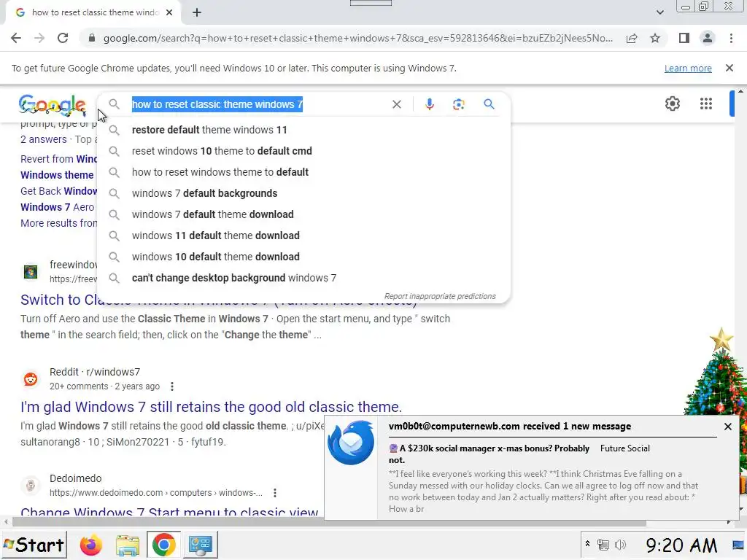
Task: Show hidden tray icons arrow
Action: point(587,544)
